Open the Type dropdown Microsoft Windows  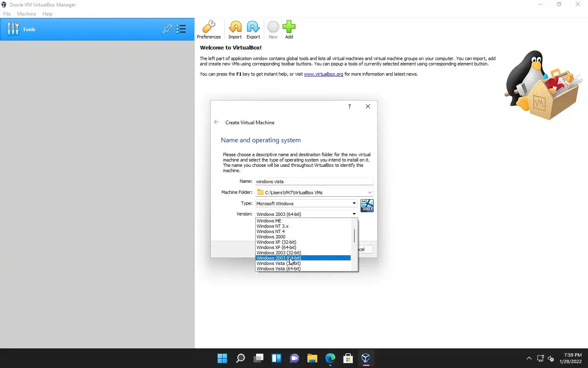point(306,203)
